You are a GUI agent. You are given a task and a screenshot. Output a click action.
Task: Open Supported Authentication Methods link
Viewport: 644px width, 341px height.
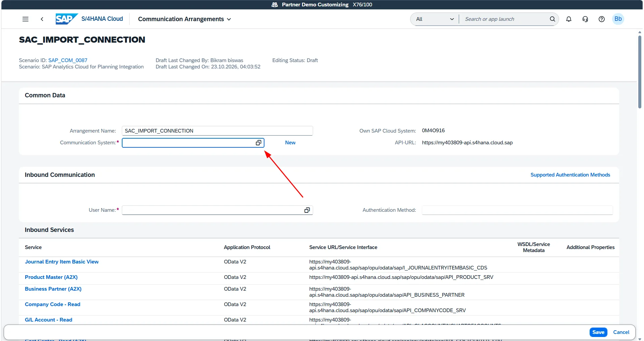coord(570,175)
